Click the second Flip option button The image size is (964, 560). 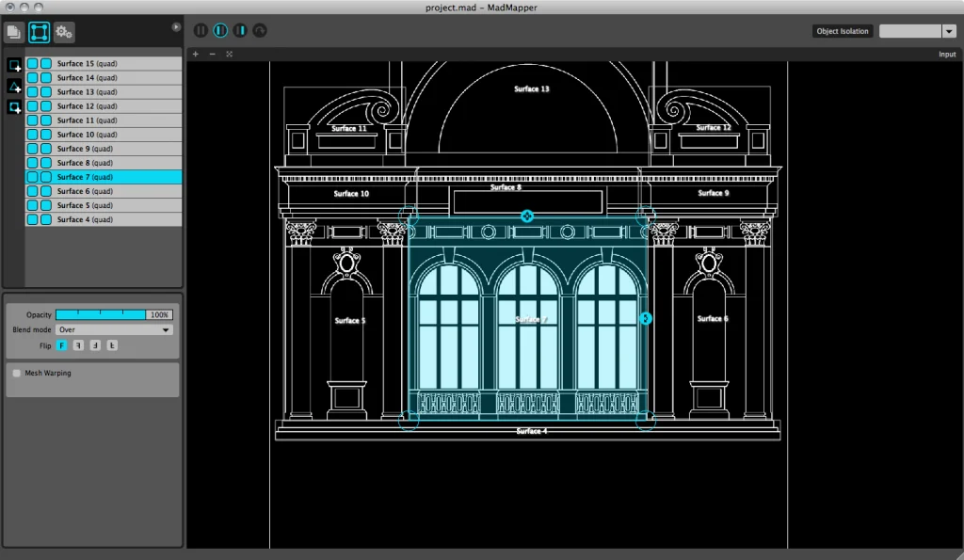pyautogui.click(x=79, y=345)
